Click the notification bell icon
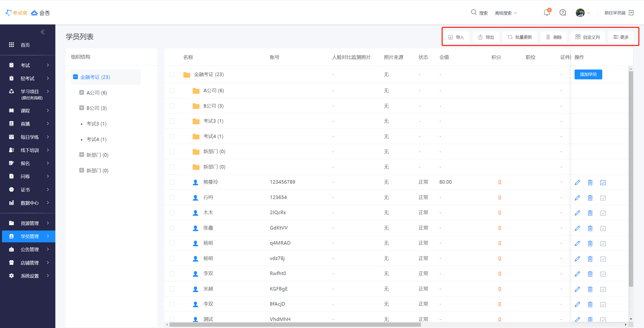Screen dimensions: 644x328 [546, 13]
